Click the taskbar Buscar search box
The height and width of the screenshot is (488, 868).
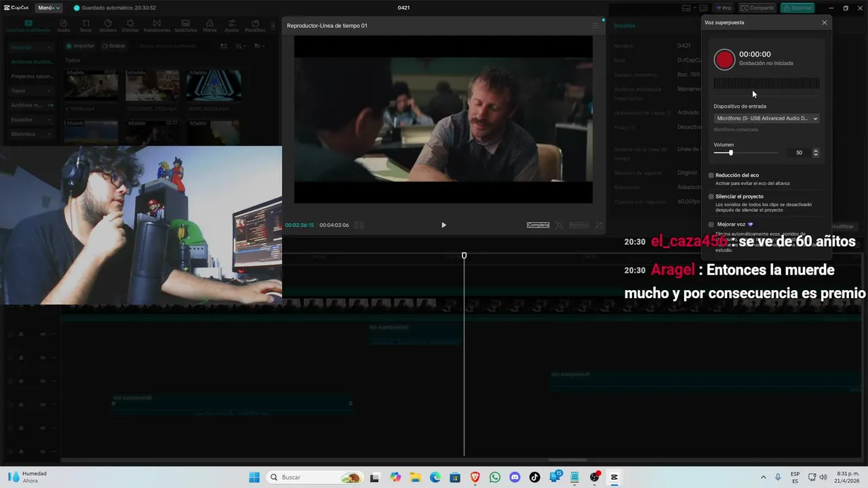pyautogui.click(x=315, y=477)
